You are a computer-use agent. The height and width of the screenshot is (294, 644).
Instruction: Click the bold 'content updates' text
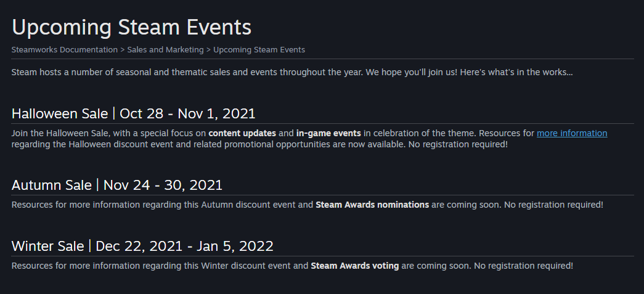242,134
